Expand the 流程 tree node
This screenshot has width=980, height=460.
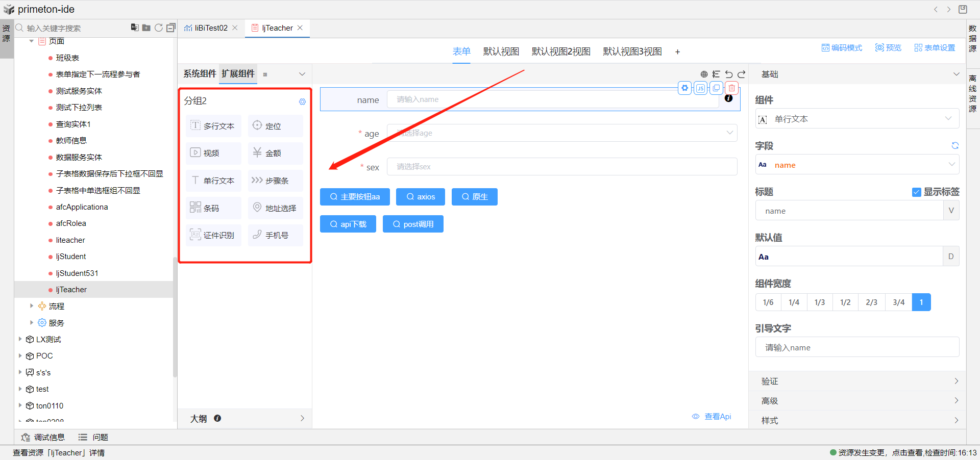pos(32,306)
